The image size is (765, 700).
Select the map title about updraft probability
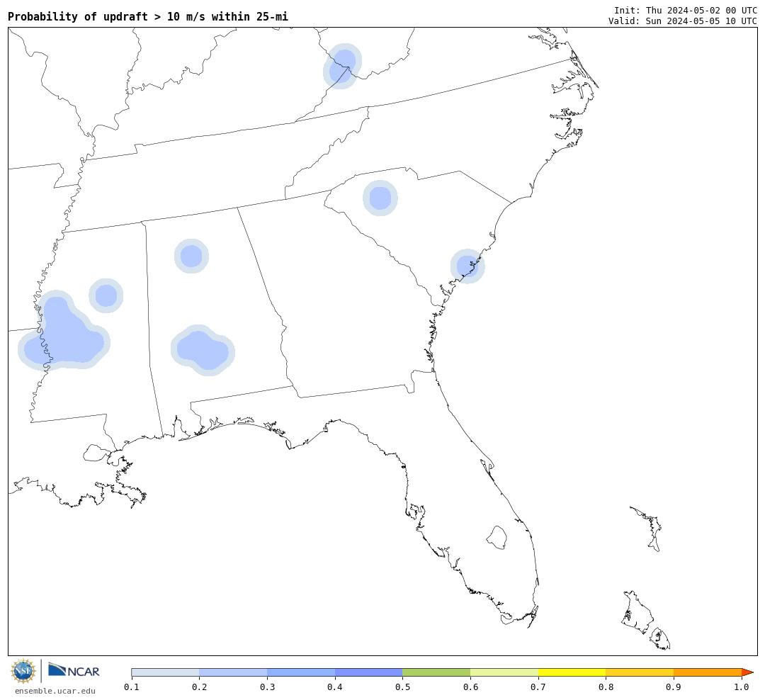pos(148,16)
